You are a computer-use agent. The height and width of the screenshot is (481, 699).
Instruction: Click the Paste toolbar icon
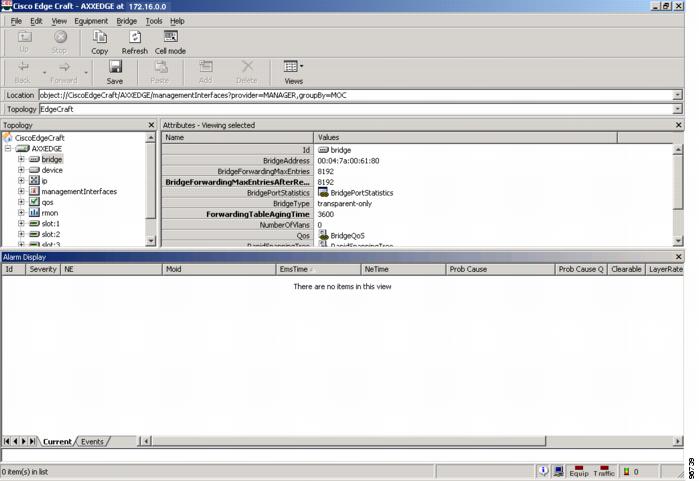[160, 67]
